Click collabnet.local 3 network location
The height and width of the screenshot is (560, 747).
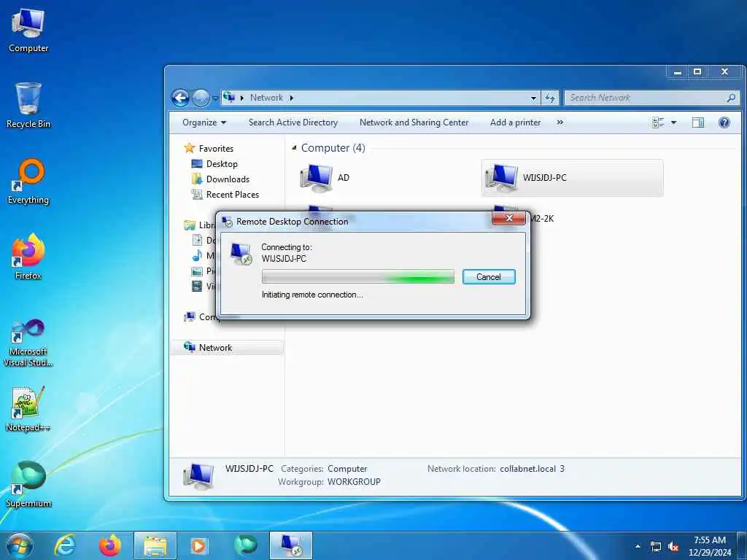[x=532, y=469]
